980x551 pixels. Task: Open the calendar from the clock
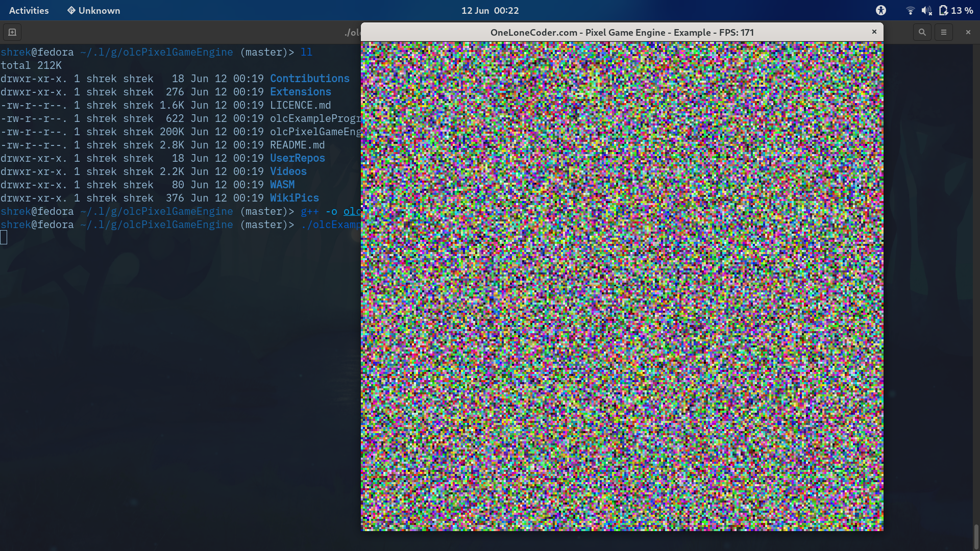pyautogui.click(x=489, y=10)
